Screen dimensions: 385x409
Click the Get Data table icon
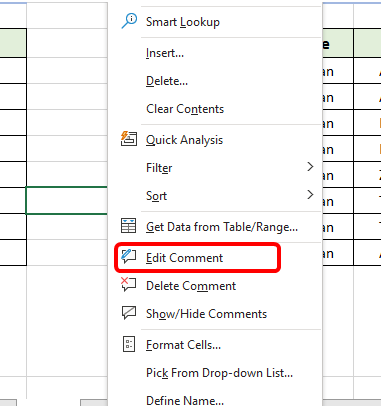(128, 226)
